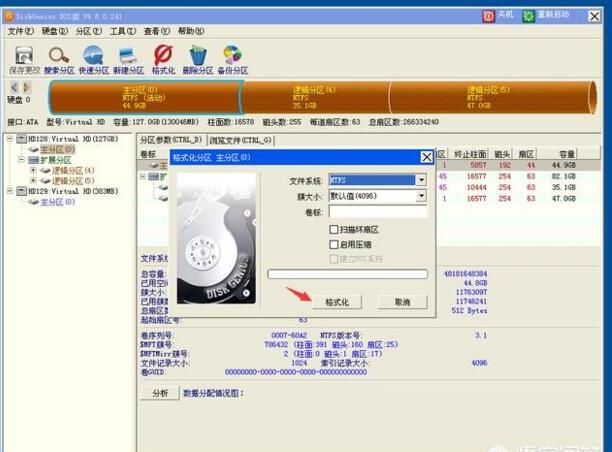
Task: Click the Delete Partition (删除分区) trash icon
Action: 198,58
